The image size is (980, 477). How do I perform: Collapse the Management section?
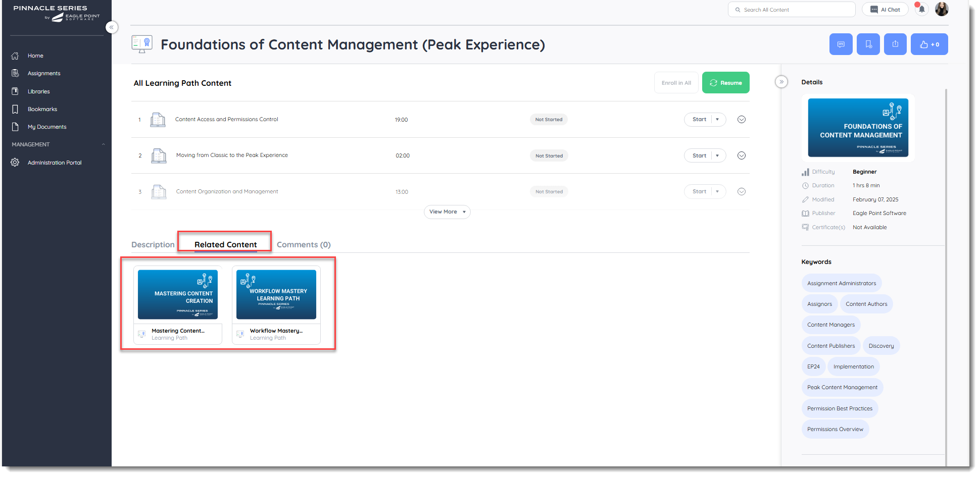coord(103,144)
